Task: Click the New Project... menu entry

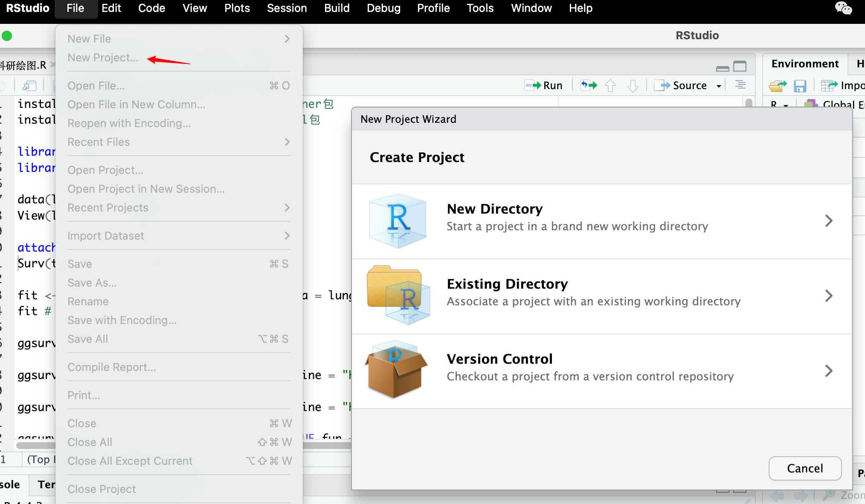Action: click(x=103, y=58)
